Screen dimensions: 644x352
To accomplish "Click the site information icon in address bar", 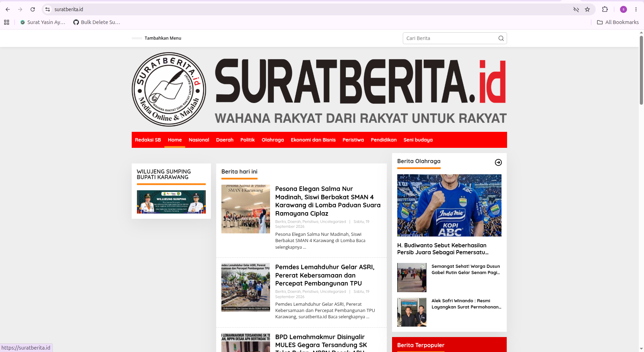I will pos(48,9).
